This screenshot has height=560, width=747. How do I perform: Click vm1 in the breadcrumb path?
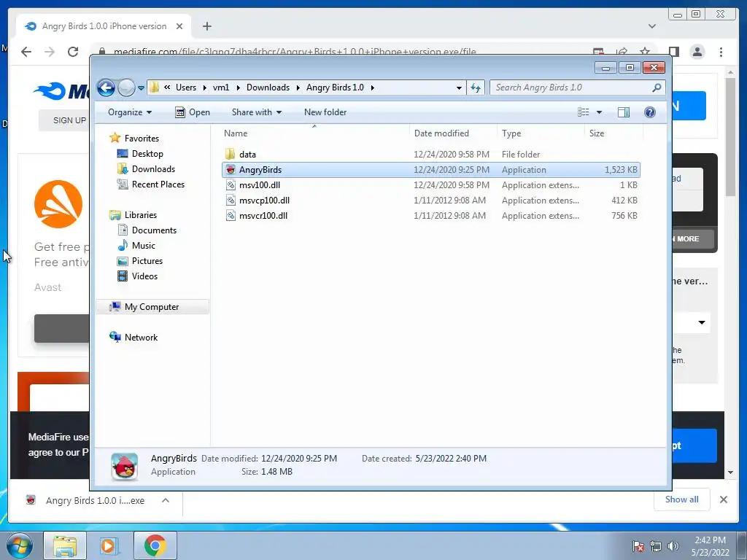[220, 87]
